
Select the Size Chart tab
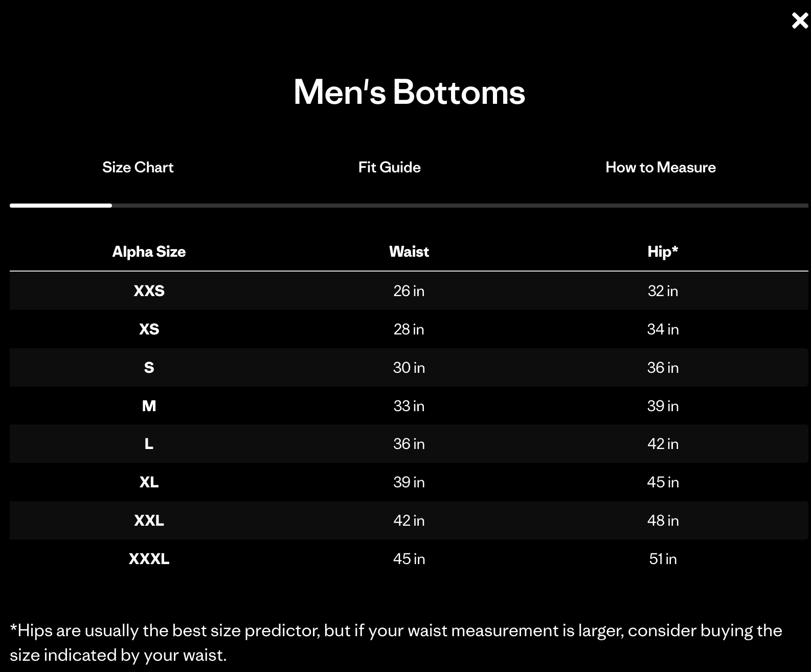(x=138, y=167)
